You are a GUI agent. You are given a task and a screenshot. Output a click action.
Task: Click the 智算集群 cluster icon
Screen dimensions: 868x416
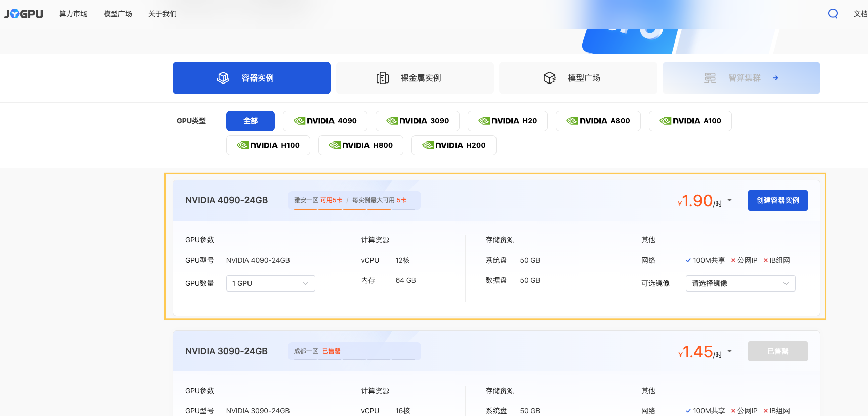pos(710,78)
